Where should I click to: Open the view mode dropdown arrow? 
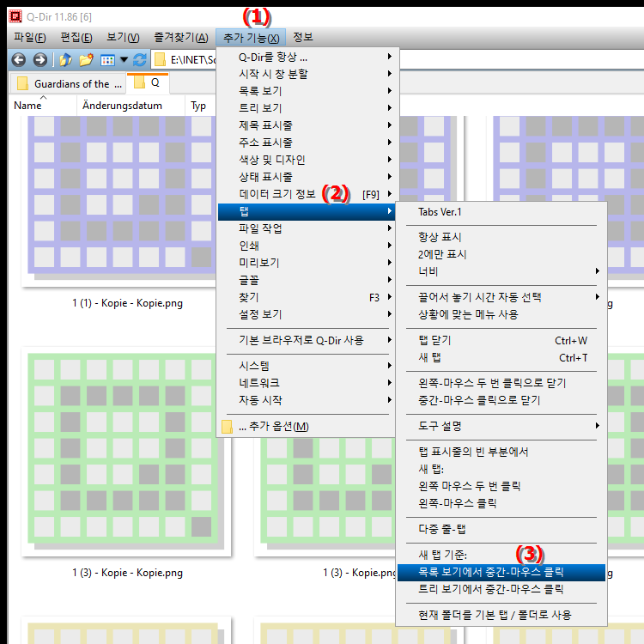coord(124,60)
